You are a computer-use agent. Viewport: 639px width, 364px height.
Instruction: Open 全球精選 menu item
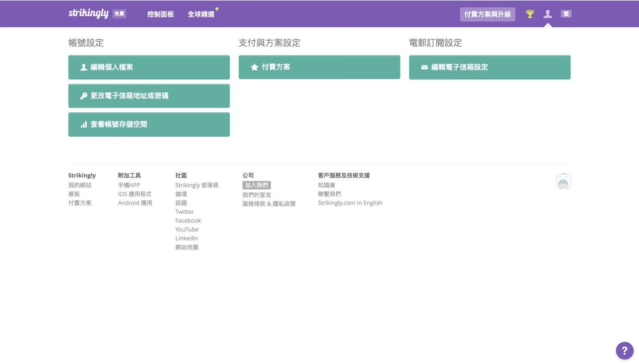click(x=201, y=14)
